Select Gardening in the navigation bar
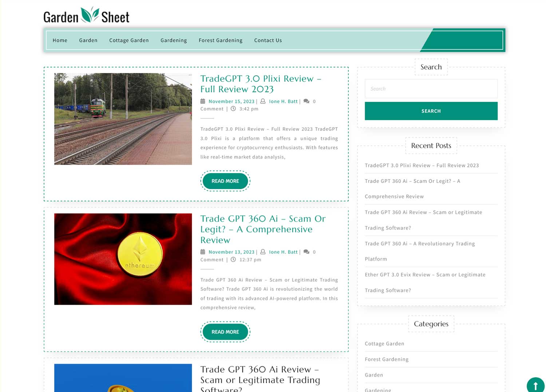The height and width of the screenshot is (392, 546). point(174,40)
